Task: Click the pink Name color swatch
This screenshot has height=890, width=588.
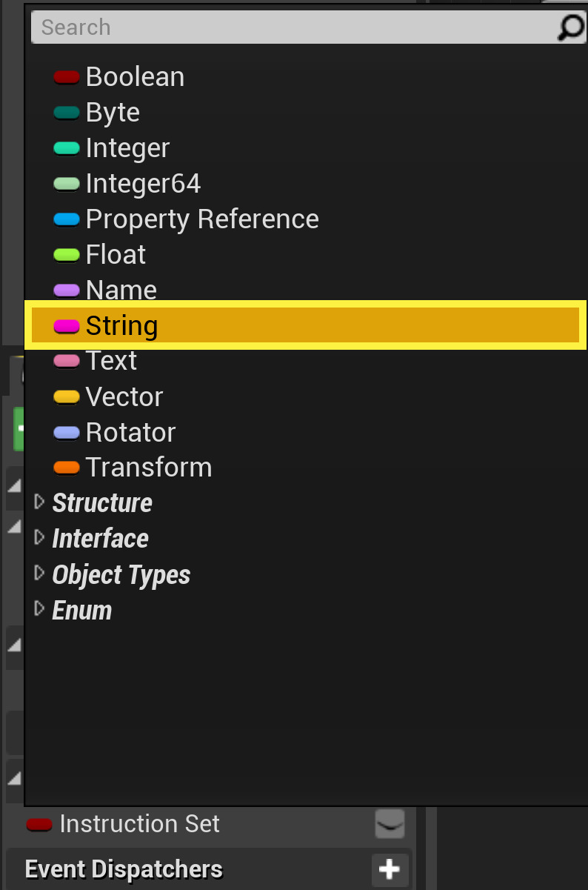Action: coord(67,290)
